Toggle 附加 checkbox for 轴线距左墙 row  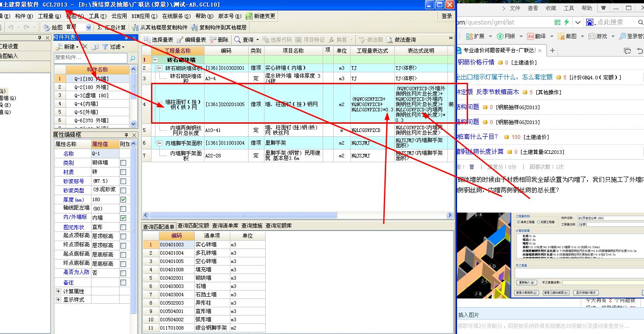coord(123,209)
